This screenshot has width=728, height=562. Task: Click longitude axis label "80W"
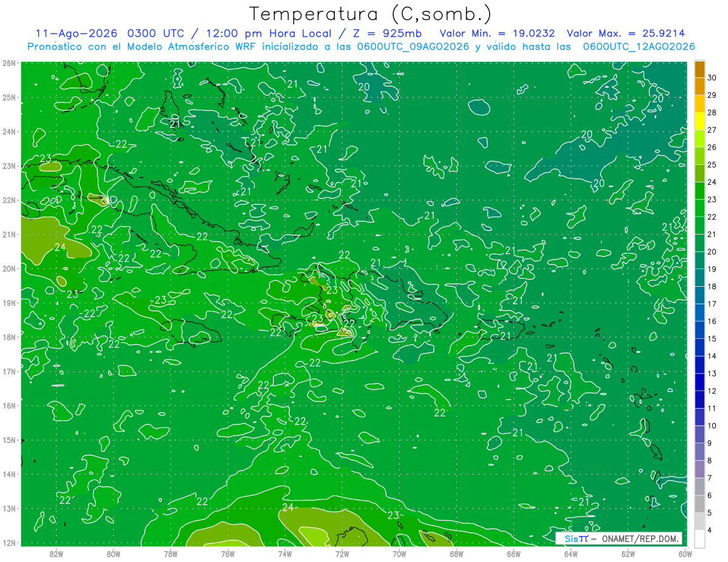pos(113,554)
